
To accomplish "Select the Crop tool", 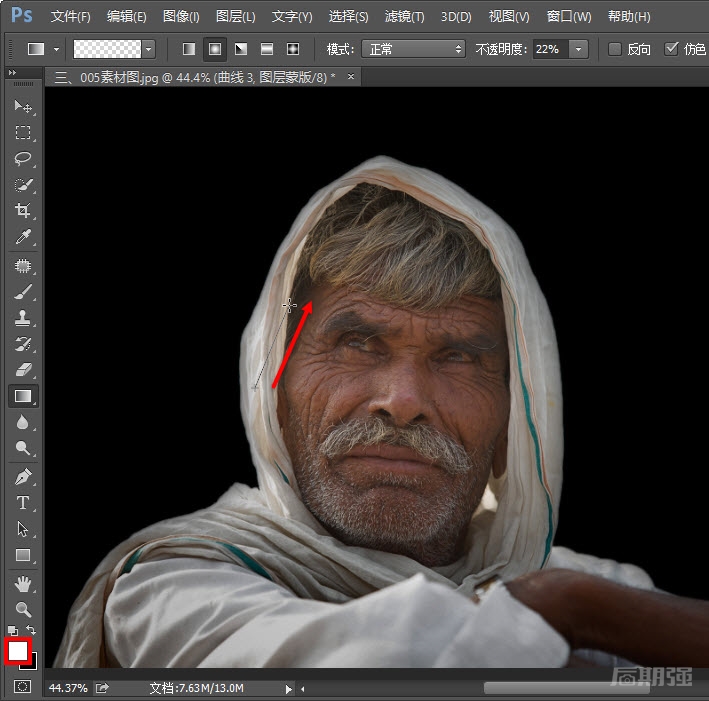I will [x=23, y=211].
